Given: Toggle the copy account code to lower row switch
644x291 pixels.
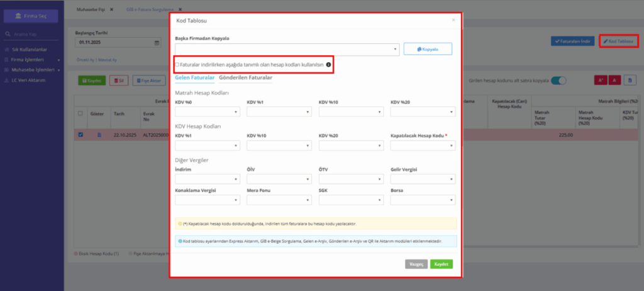Looking at the screenshot, I should 558,81.
